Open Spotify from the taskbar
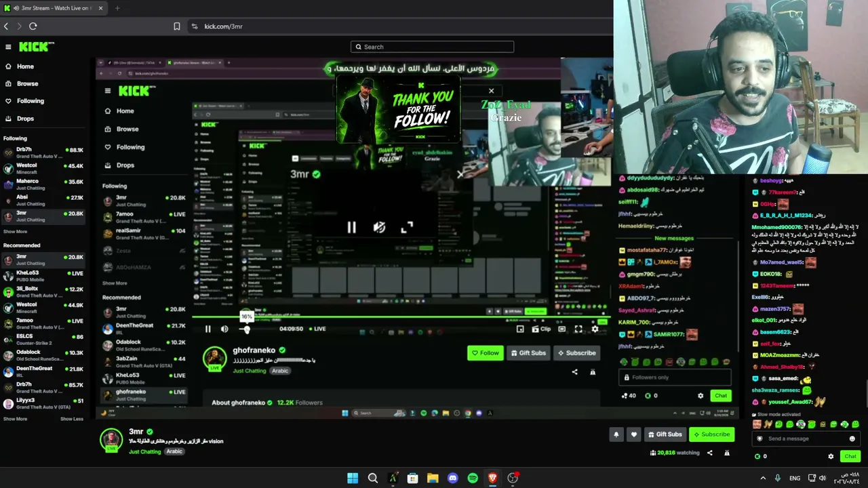 coord(473,478)
